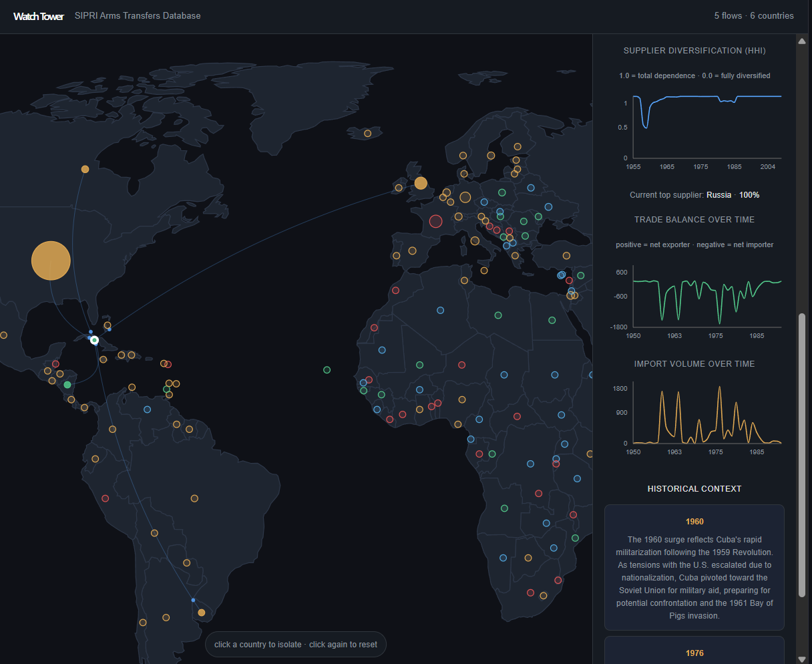Viewport: 812px width, 664px height.
Task: Select the green Egypt marker
Action: pyautogui.click(x=552, y=321)
